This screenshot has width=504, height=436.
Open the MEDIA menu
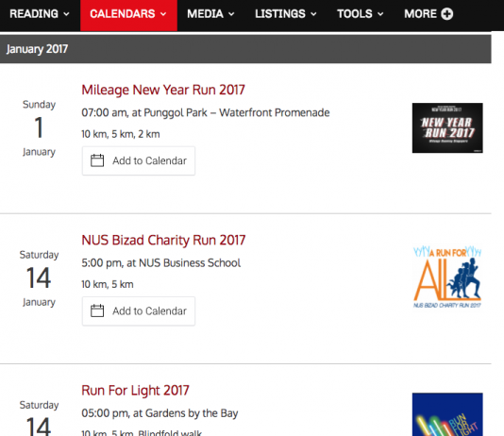[210, 14]
